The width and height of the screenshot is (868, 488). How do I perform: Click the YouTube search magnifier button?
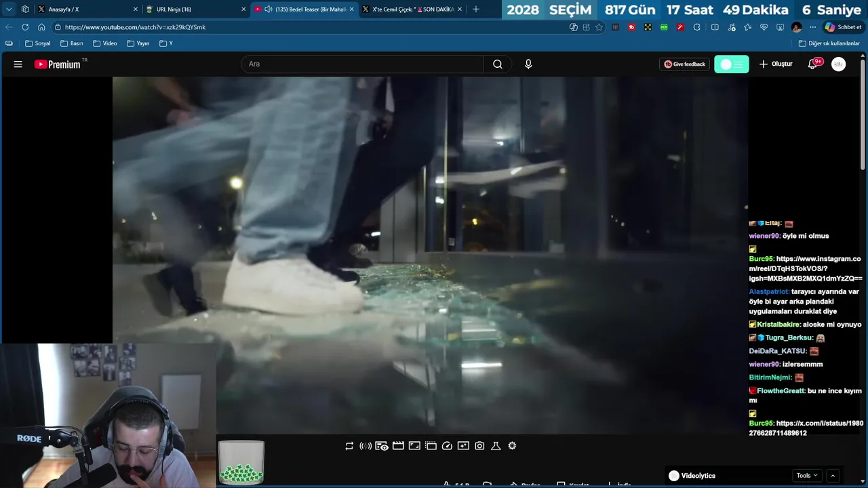[498, 64]
